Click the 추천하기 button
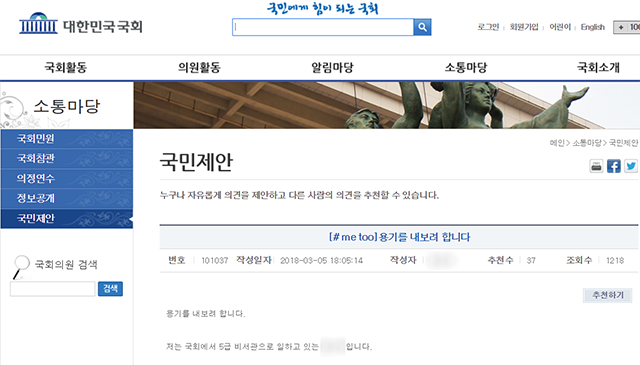This screenshot has height=365, width=640. tap(608, 295)
